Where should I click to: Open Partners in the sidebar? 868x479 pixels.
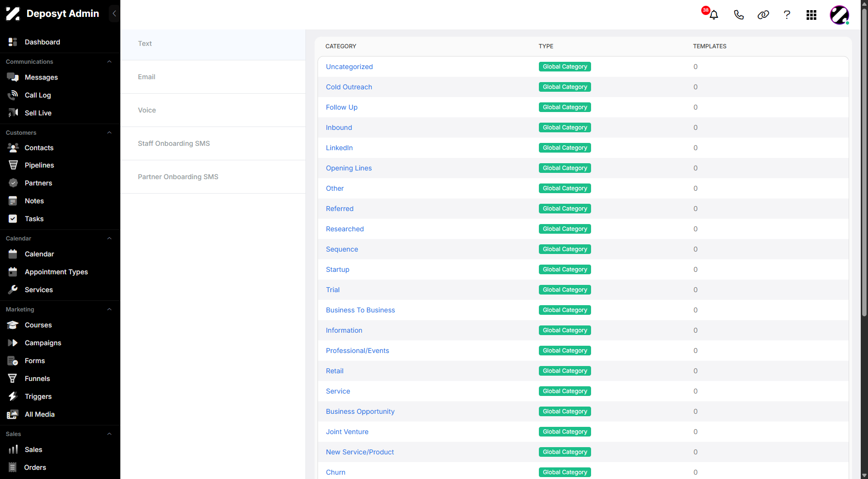point(38,183)
